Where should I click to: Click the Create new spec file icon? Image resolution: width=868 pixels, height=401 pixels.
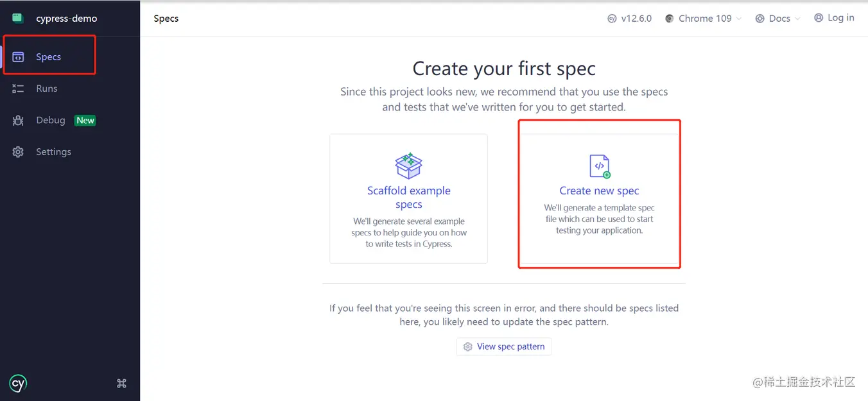tap(599, 166)
